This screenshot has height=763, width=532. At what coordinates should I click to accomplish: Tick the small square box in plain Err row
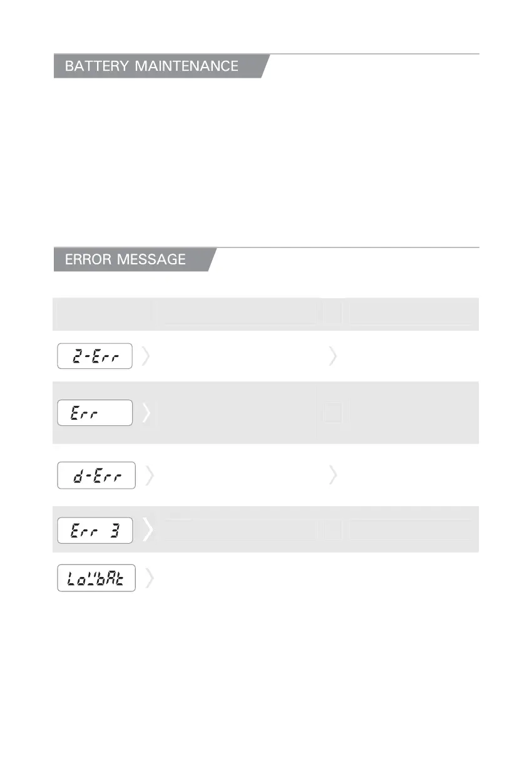click(x=333, y=413)
